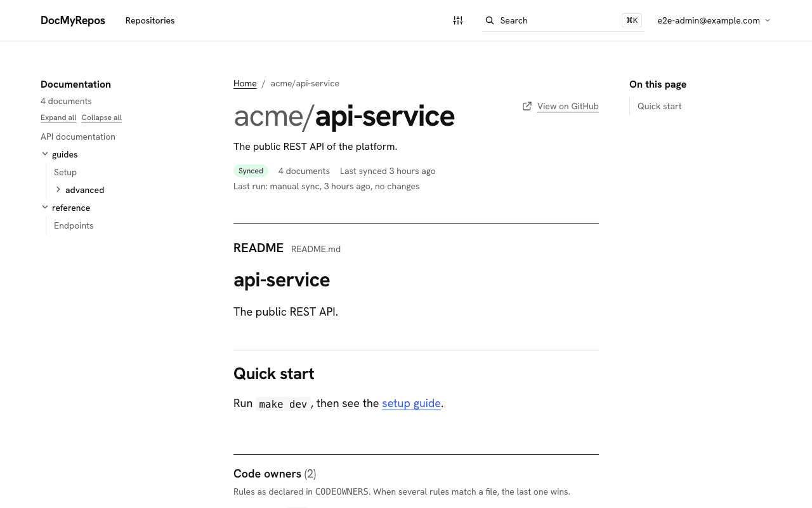Click the acme/api-service breadcrumb text
812x508 pixels.
pos(304,83)
